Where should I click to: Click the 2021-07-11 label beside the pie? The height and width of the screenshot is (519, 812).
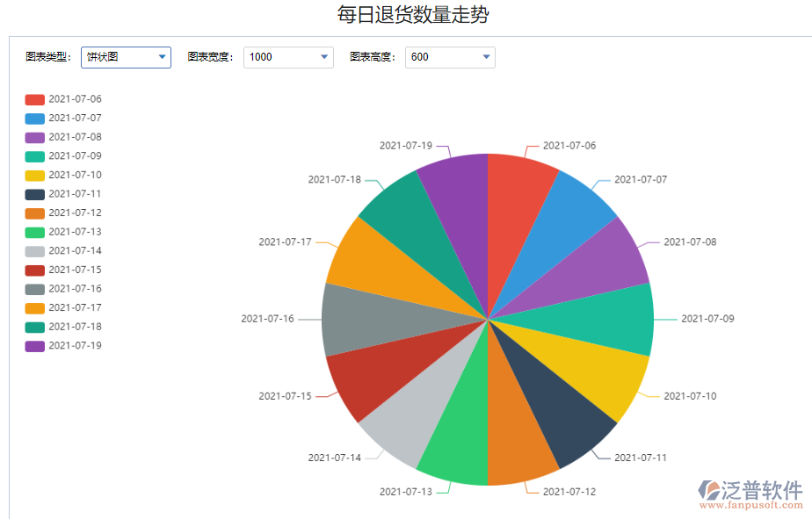(639, 457)
